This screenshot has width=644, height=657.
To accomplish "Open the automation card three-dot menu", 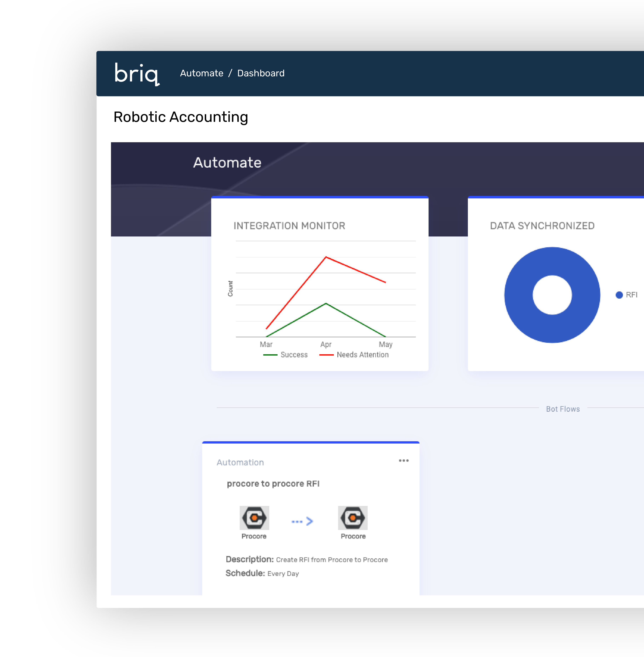I will pos(403,460).
